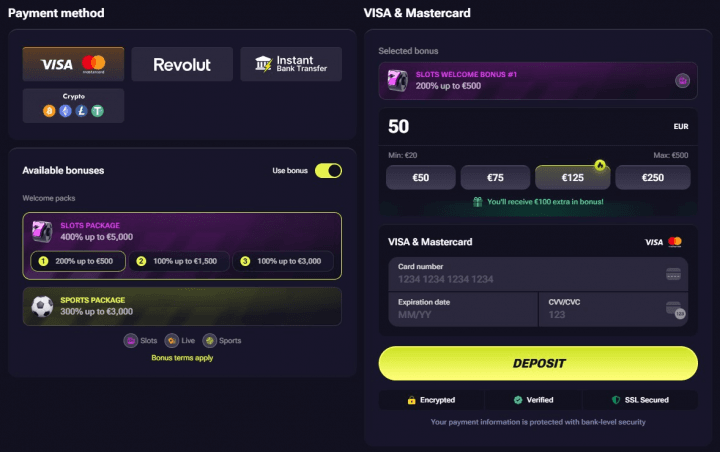Focus the Expiration date field
720x452 pixels.
click(463, 309)
